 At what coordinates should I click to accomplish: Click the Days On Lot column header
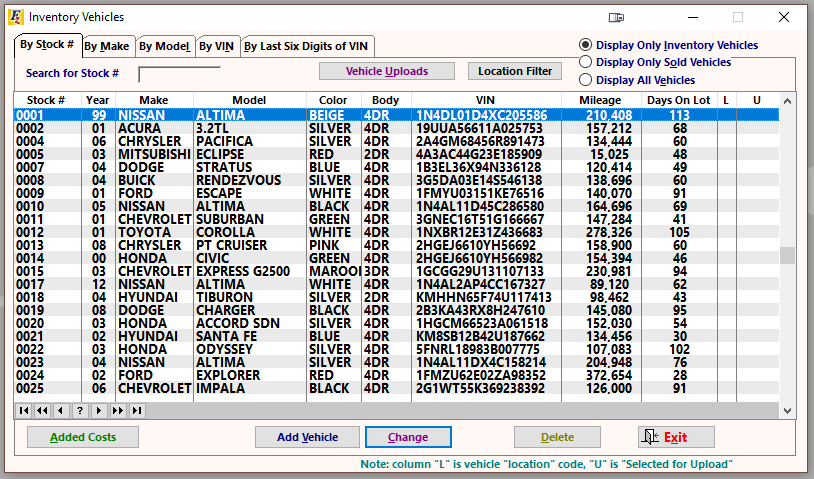click(679, 100)
